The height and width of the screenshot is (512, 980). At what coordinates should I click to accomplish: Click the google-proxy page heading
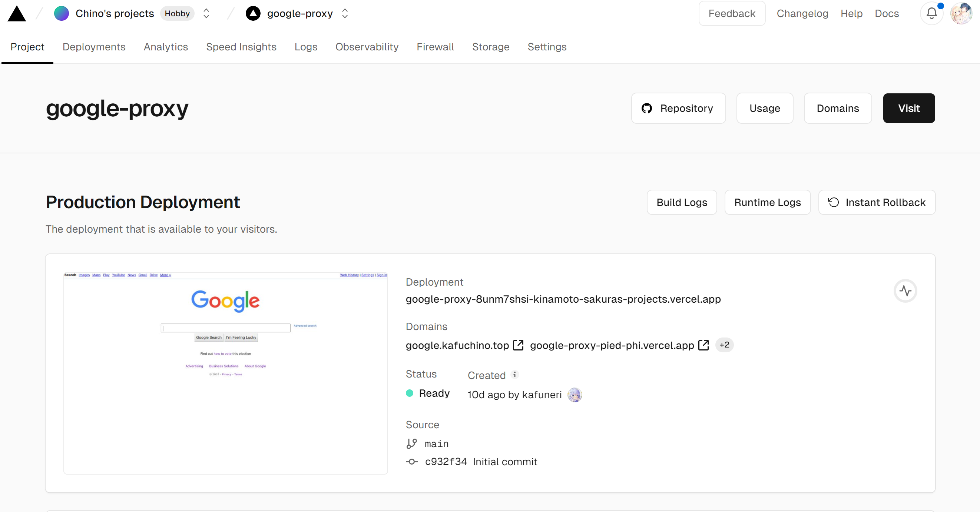click(117, 109)
